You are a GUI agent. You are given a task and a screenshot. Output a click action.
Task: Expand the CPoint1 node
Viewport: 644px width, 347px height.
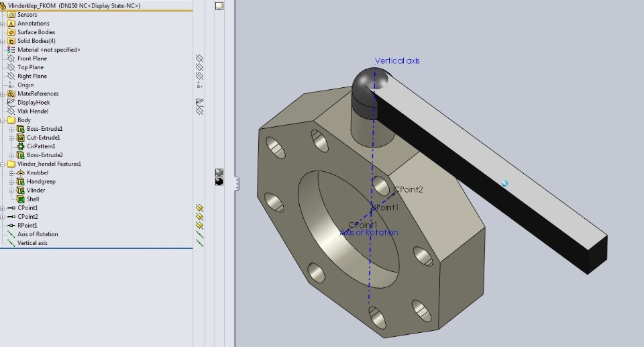(2, 208)
